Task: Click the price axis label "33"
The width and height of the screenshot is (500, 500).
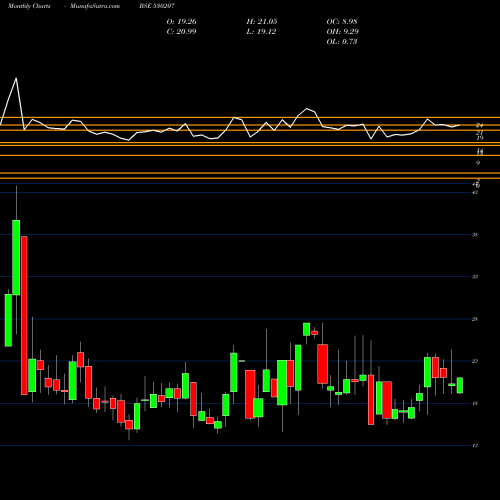Action: pyautogui.click(x=475, y=277)
